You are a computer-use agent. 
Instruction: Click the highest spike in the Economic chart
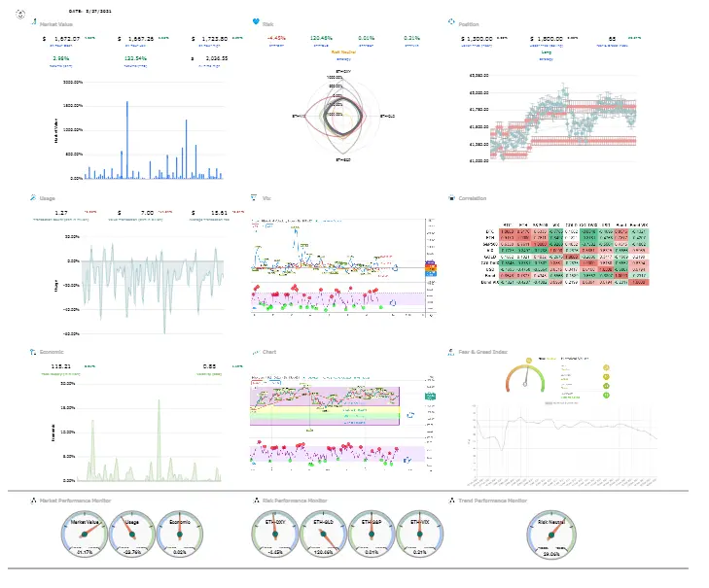click(x=159, y=439)
